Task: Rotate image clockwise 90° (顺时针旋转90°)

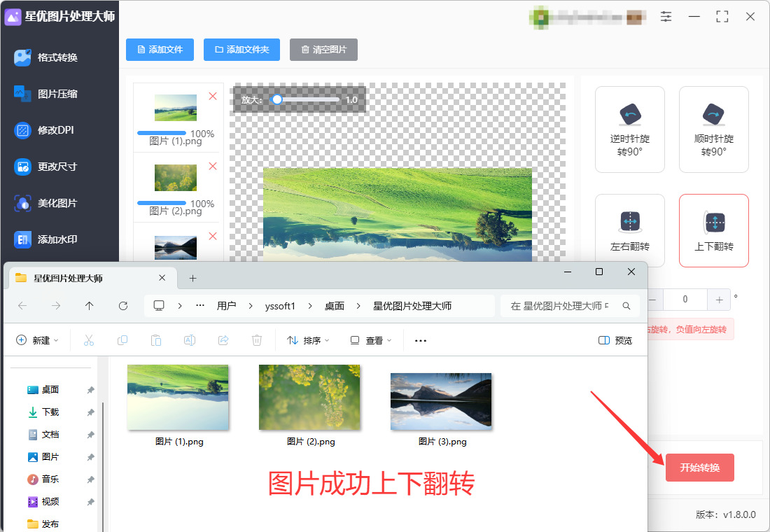Action: click(713, 129)
